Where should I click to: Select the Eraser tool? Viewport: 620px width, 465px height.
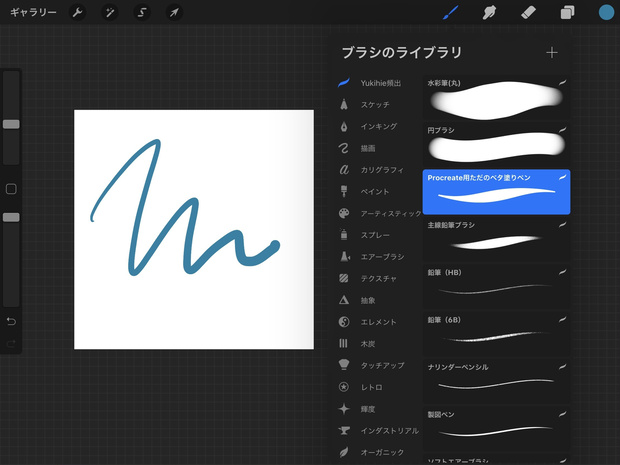pos(528,13)
